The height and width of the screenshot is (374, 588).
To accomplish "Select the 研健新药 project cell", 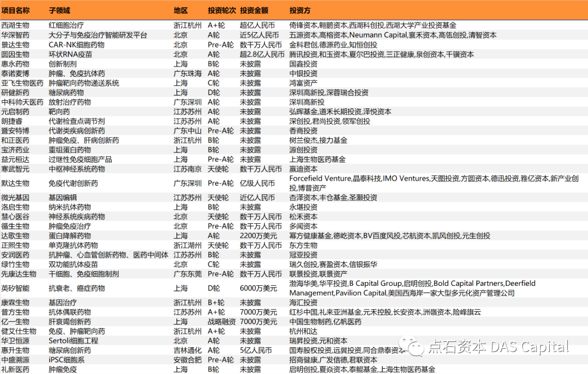I will point(15,93).
